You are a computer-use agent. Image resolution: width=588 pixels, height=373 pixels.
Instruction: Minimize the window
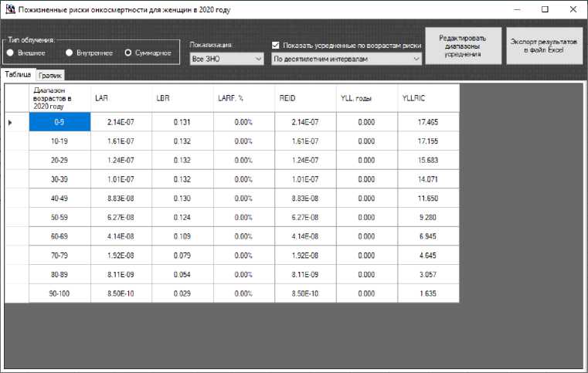click(x=517, y=9)
